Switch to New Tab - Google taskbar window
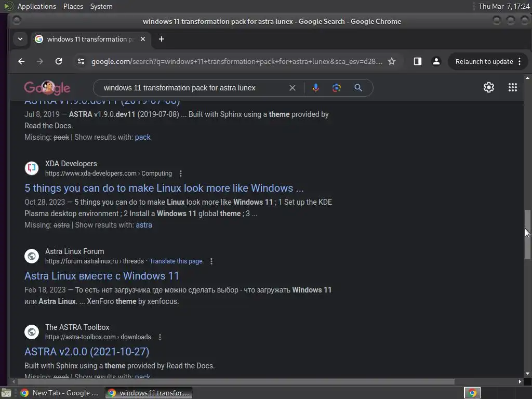 coord(59,393)
